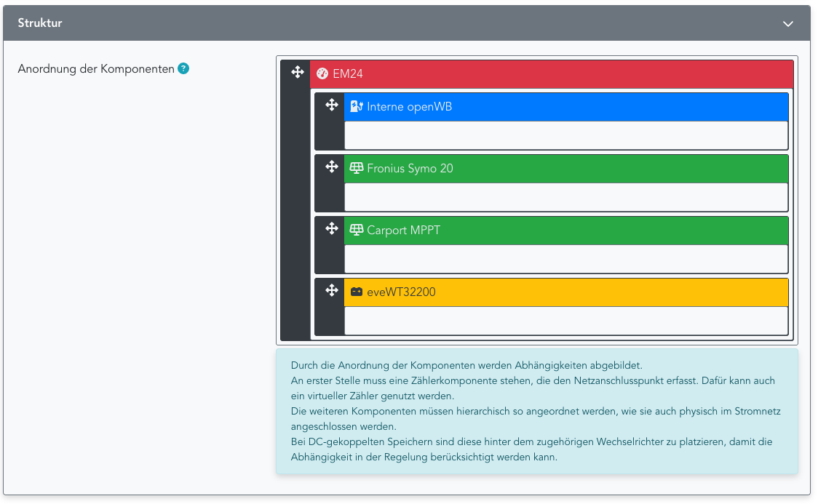Click the sentence starting 'Die weiteren Komponenten'
818x504 pixels.
point(536,418)
